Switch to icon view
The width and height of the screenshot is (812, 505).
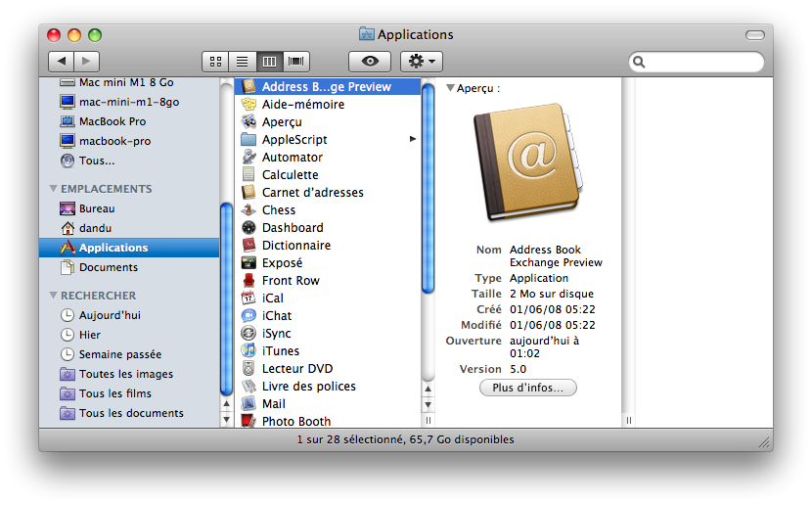215,62
